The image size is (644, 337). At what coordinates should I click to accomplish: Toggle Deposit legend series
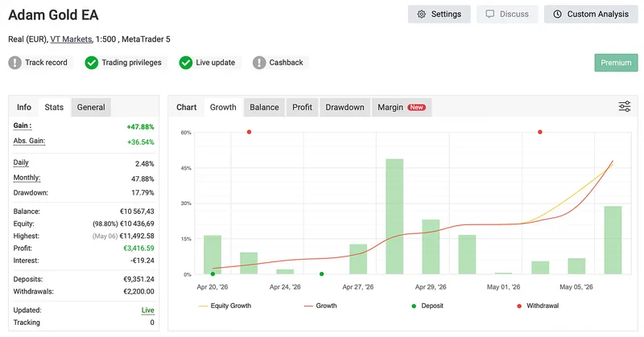coord(427,306)
